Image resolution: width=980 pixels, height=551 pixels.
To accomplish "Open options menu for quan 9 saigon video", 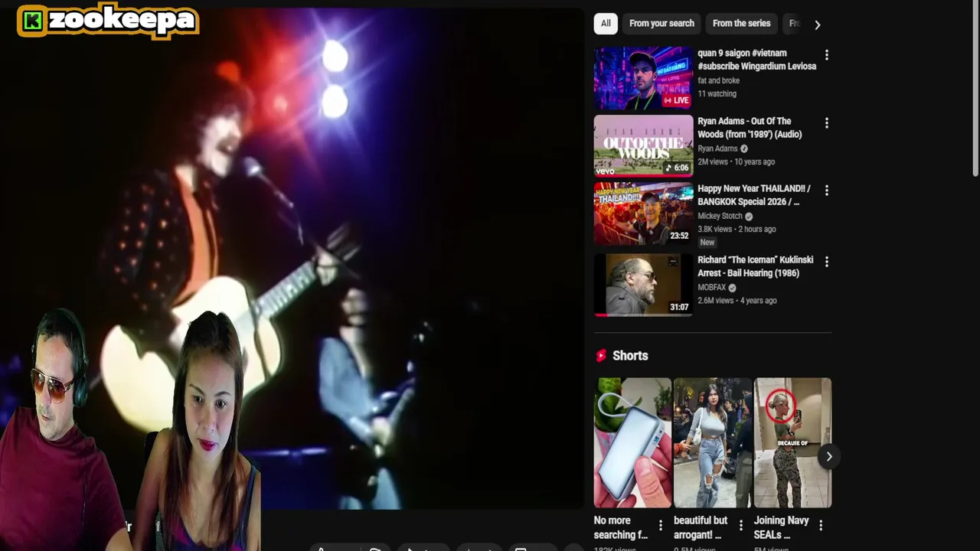I will (826, 55).
